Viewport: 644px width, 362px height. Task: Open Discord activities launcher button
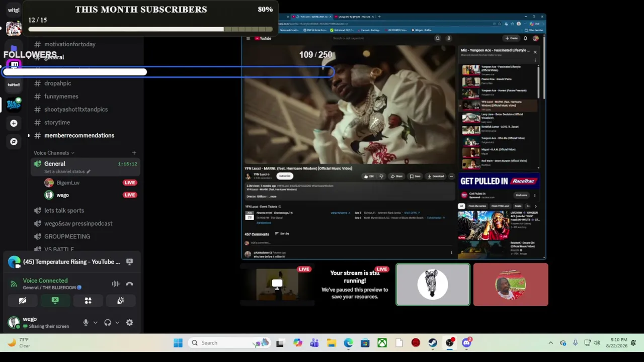point(88,301)
